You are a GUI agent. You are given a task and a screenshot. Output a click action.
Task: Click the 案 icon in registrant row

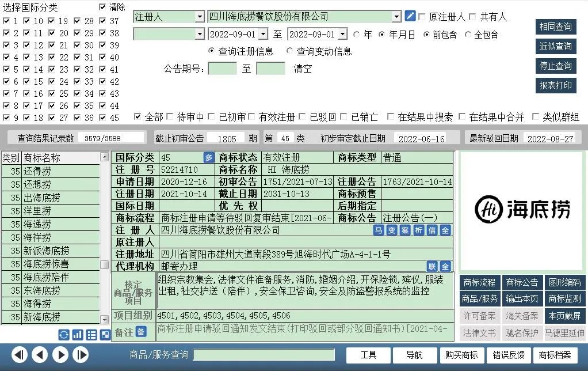405,230
